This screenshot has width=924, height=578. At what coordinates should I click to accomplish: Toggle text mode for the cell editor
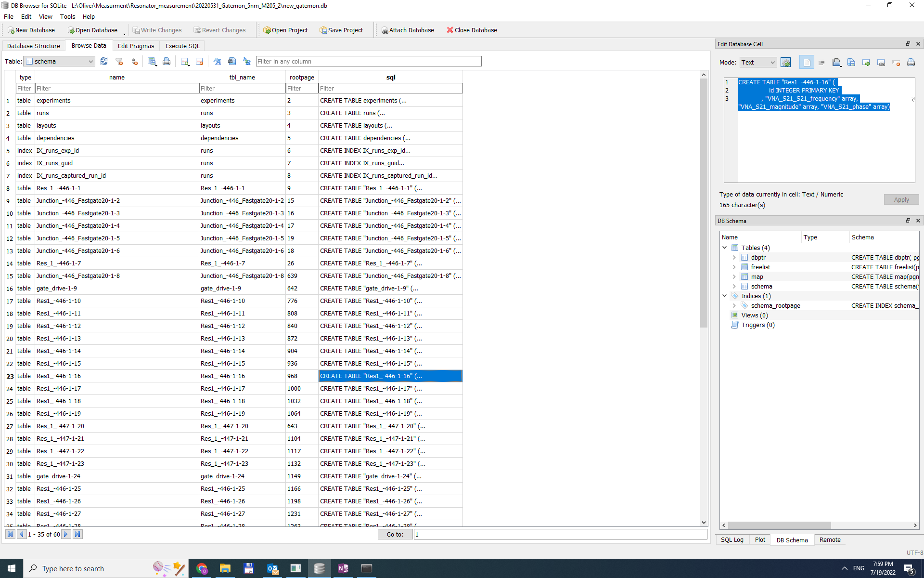coord(807,62)
